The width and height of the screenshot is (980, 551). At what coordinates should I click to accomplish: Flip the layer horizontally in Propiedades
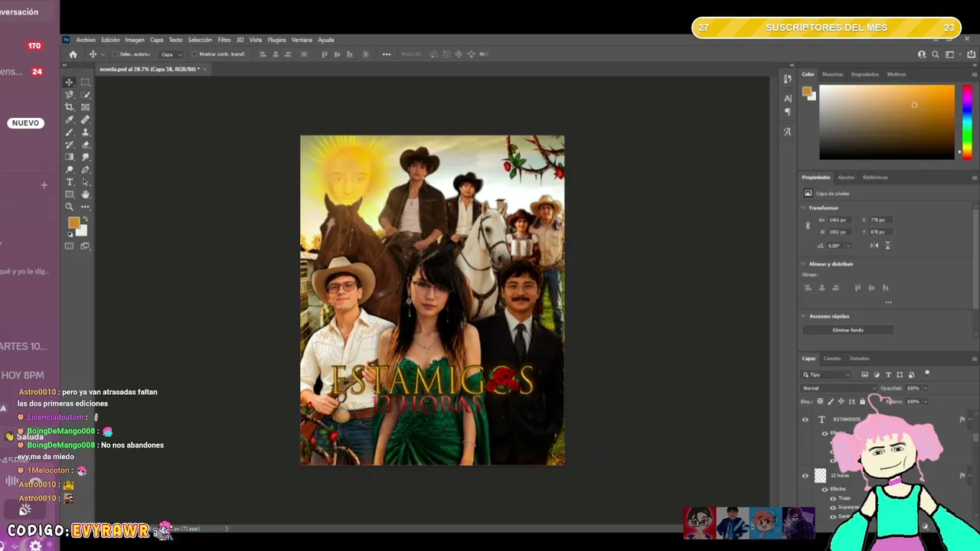point(874,245)
